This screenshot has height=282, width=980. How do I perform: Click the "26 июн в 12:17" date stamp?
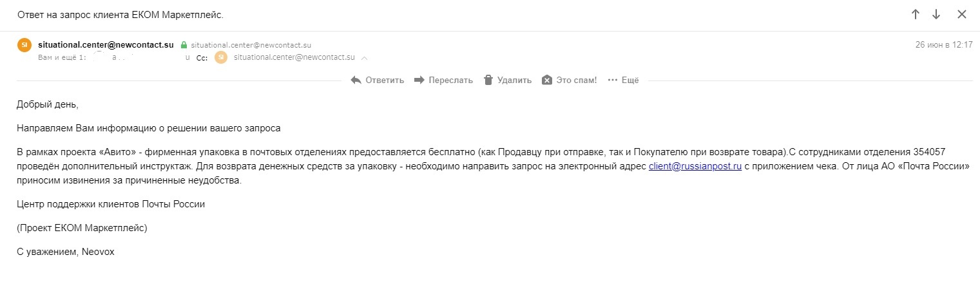pos(943,45)
